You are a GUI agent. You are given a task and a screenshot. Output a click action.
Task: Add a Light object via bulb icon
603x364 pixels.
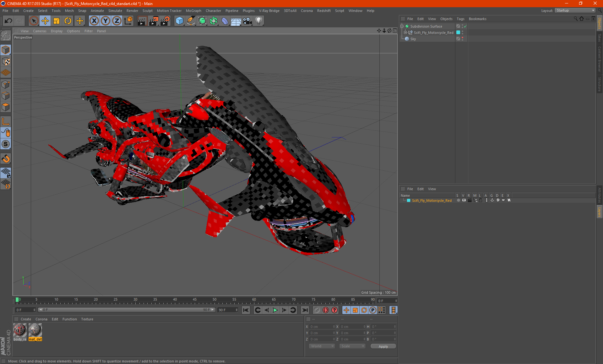tap(258, 21)
